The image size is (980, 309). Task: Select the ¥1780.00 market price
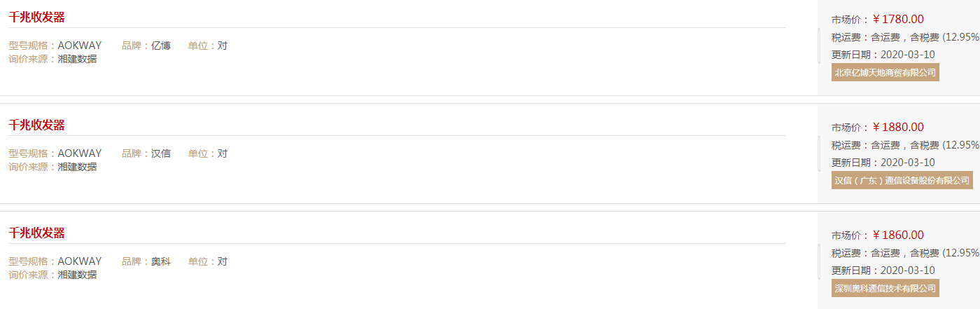pyautogui.click(x=898, y=20)
